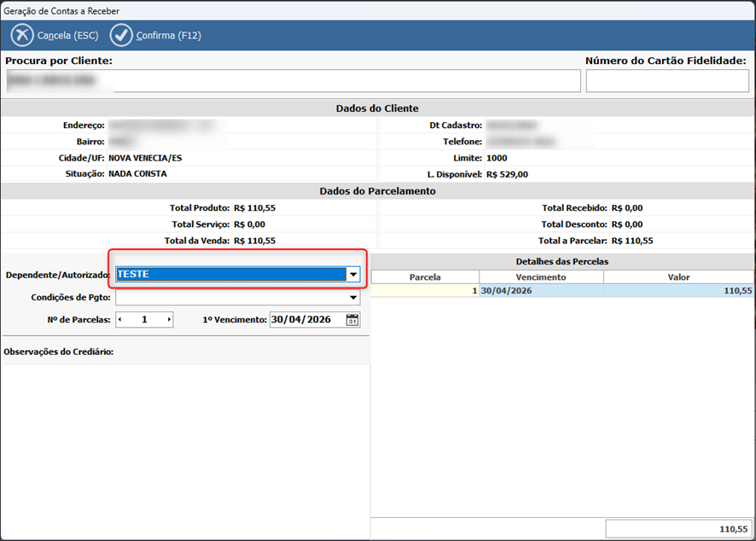
Task: Select installment row dated 30/04/2026
Action: click(541, 291)
